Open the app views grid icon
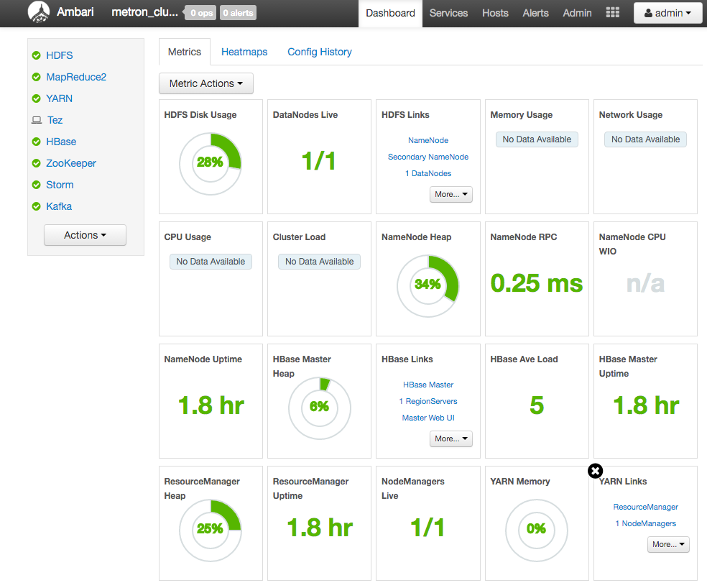Image resolution: width=707 pixels, height=588 pixels. click(x=612, y=12)
